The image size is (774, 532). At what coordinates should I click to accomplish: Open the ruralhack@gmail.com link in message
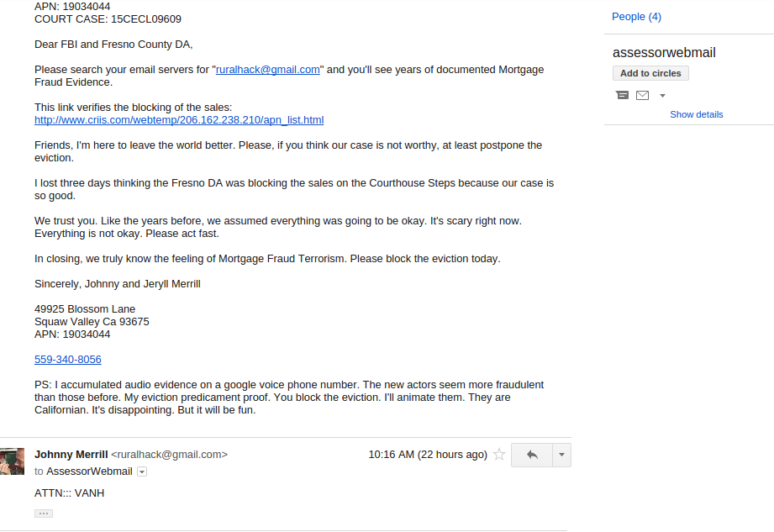point(267,70)
